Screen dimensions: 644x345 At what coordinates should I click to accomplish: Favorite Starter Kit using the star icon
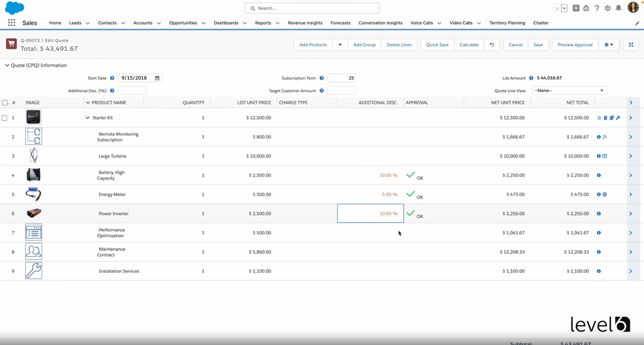[x=599, y=118]
